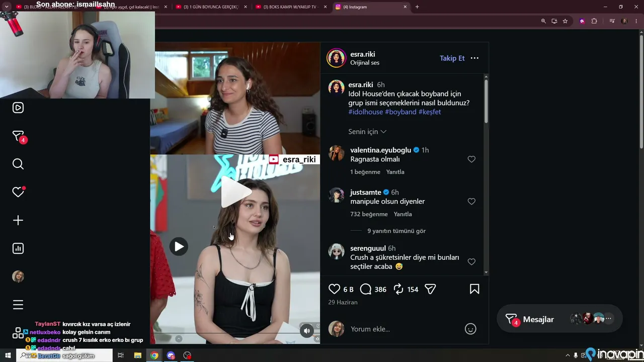Image resolution: width=644 pixels, height=362 pixels.
Task: Open the esra.riki avatar beside the caption
Action: point(336,87)
